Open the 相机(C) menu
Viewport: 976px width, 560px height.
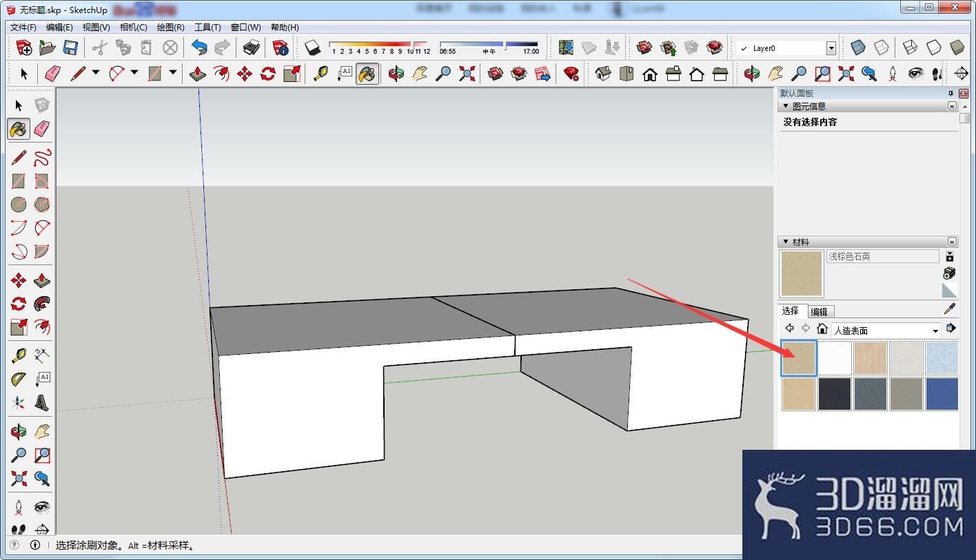pyautogui.click(x=133, y=27)
